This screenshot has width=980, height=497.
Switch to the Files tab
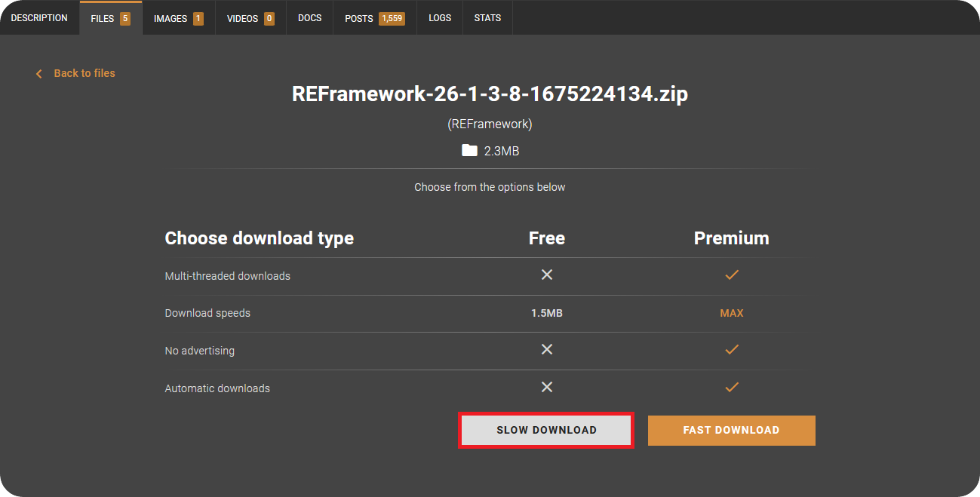coord(111,18)
